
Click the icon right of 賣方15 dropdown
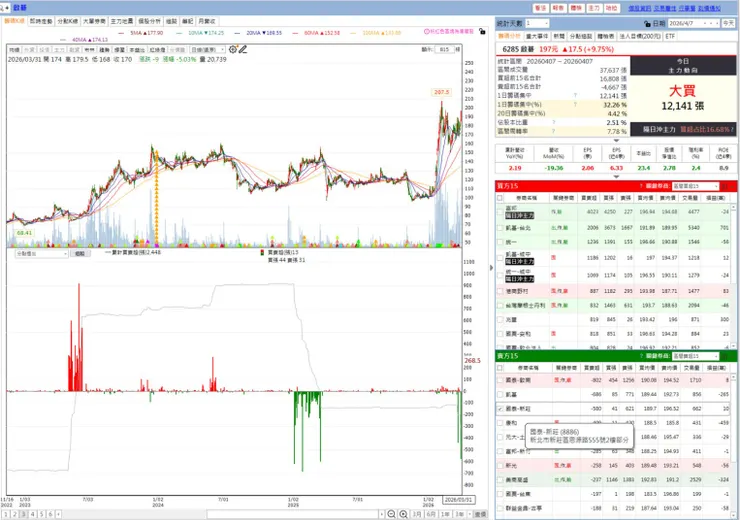point(725,356)
